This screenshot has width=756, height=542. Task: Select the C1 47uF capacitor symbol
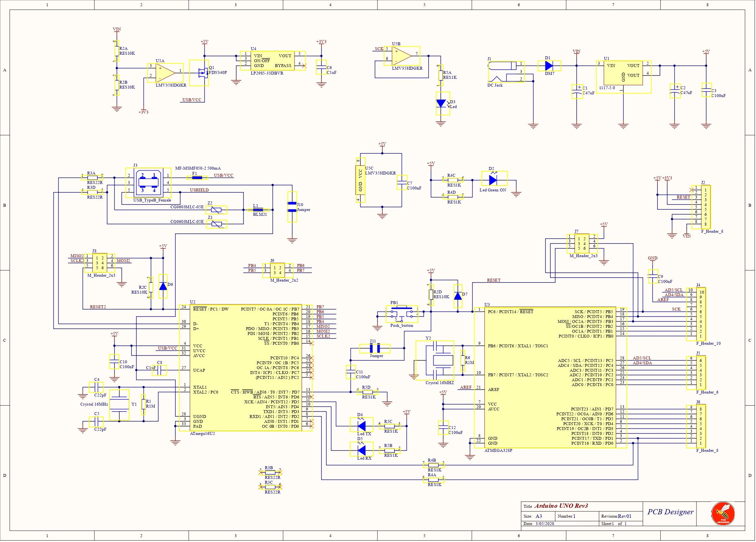[577, 91]
